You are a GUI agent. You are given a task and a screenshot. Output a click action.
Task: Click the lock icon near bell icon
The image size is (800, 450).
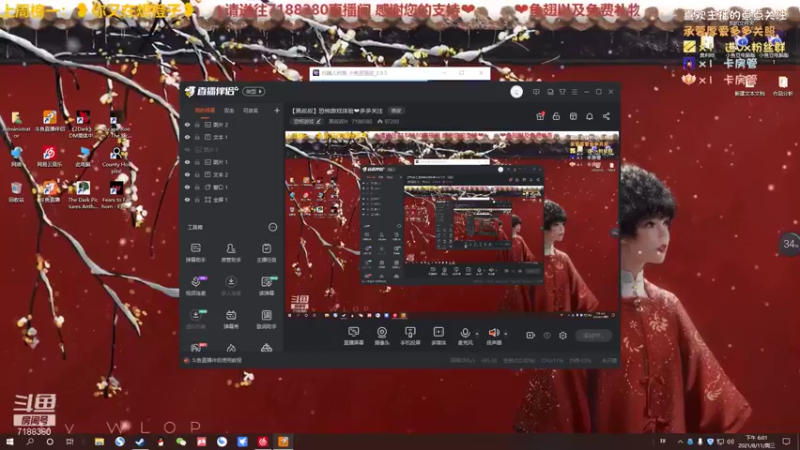tap(556, 116)
